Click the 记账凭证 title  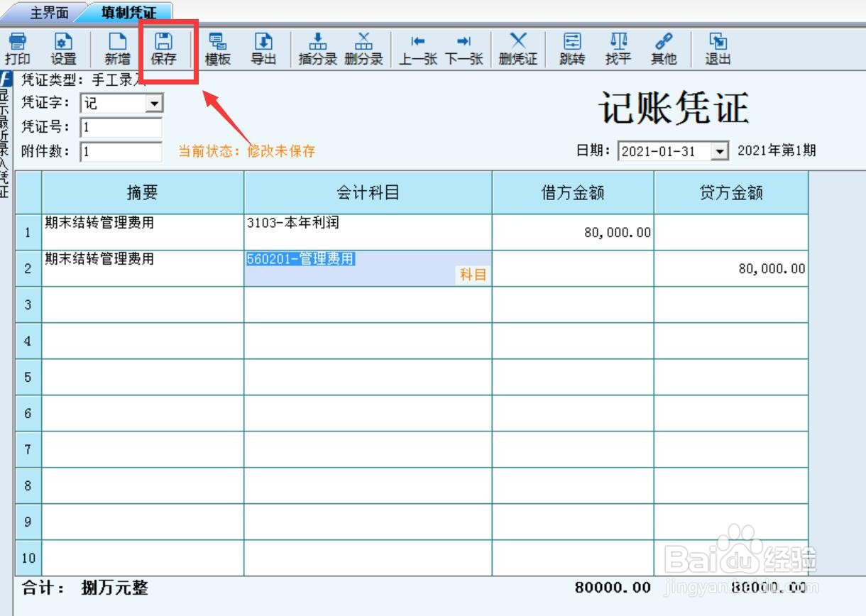point(674,108)
